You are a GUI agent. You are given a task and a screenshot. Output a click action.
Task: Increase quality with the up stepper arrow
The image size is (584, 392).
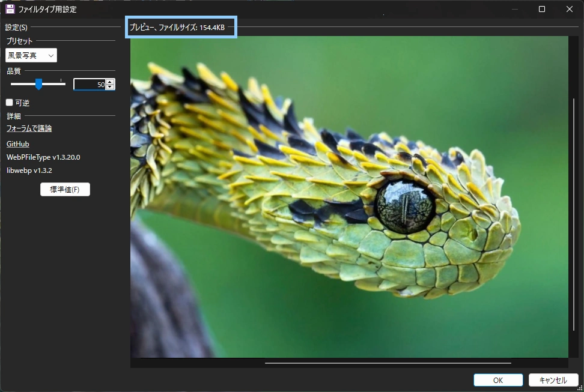[110, 82]
